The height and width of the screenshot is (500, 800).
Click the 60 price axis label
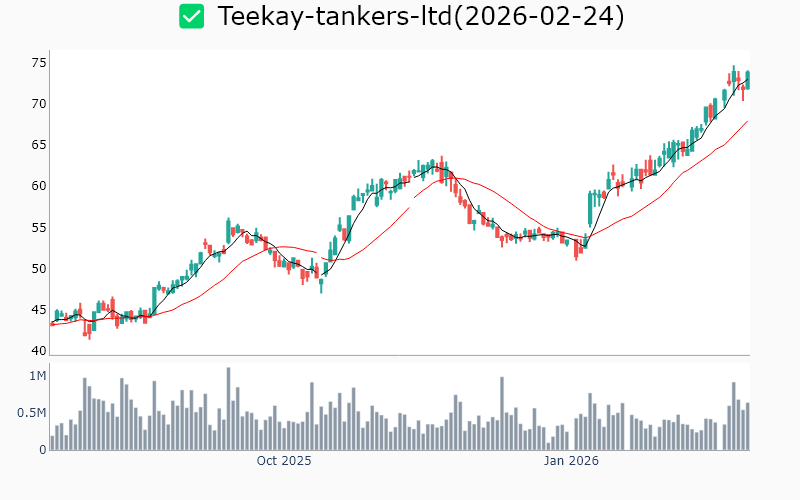click(x=67, y=186)
